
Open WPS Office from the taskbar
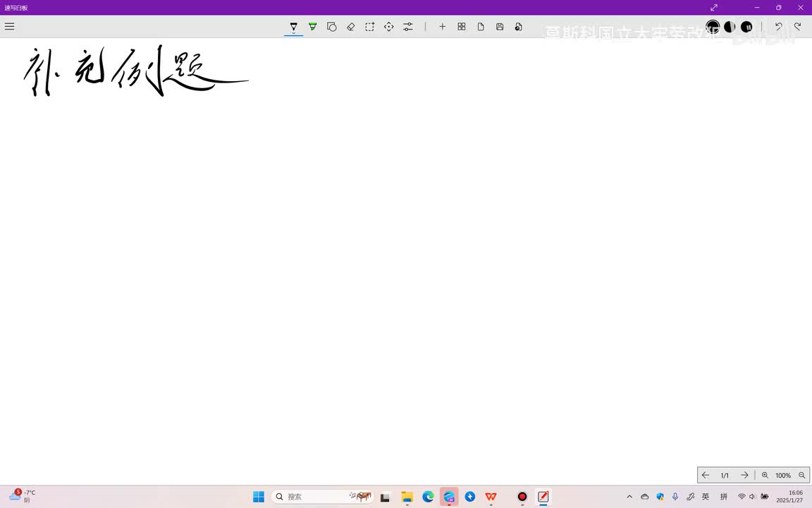[491, 497]
